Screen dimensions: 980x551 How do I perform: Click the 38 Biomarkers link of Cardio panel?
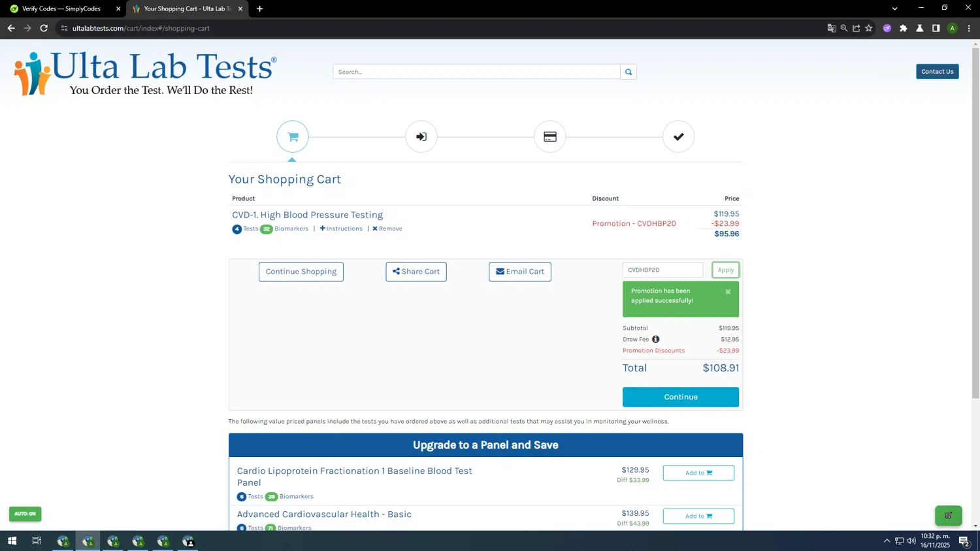289,496
